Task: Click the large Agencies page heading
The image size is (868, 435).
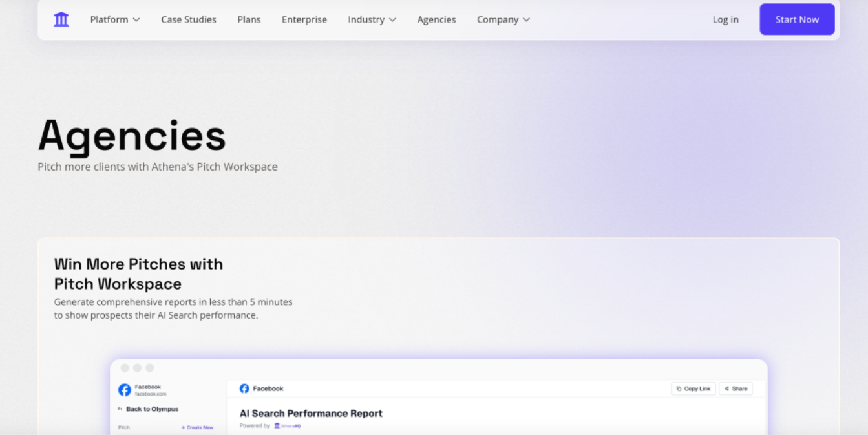Action: click(132, 136)
